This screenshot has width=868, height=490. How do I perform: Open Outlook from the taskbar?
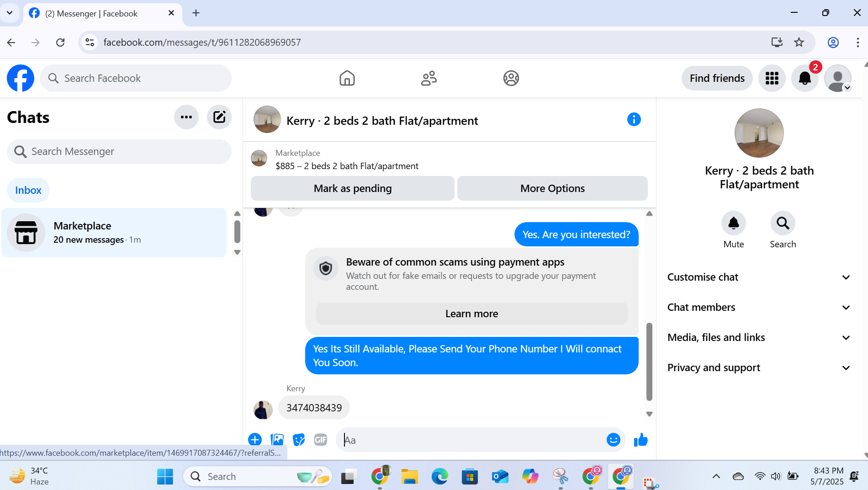[x=500, y=476]
